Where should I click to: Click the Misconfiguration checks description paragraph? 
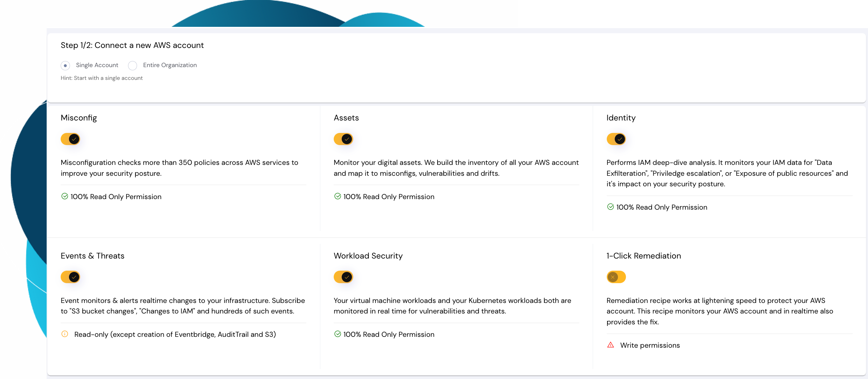[x=179, y=168]
